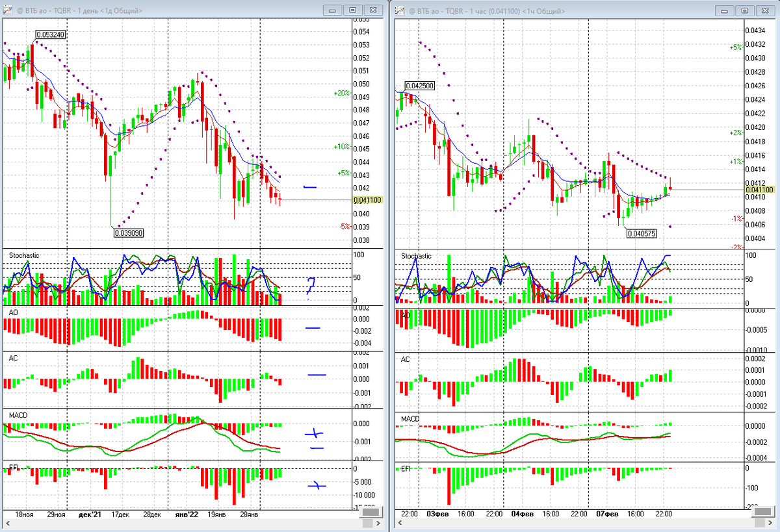The image size is (780, 532).
Task: Click the +20% level marker on daily chart
Action: point(342,93)
